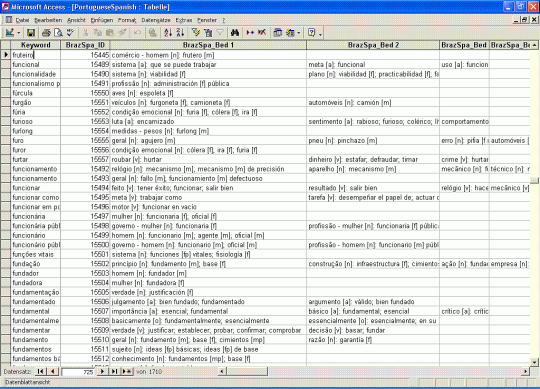Click the Save icon in toolbar
The image size is (540, 389).
[31, 33]
